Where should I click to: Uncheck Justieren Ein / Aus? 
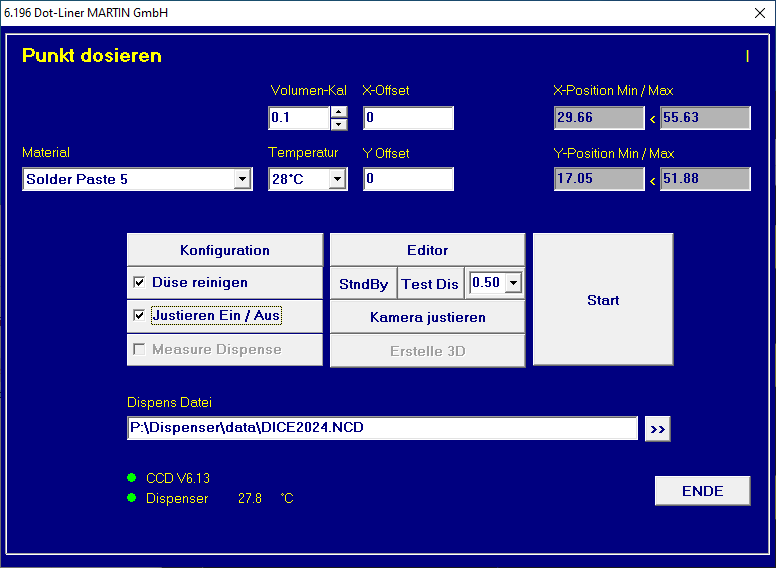(140, 316)
